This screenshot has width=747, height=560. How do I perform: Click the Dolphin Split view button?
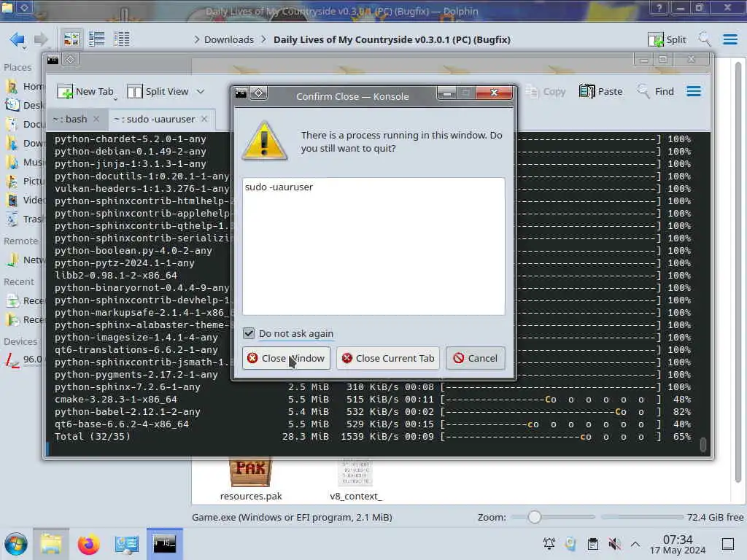click(667, 39)
